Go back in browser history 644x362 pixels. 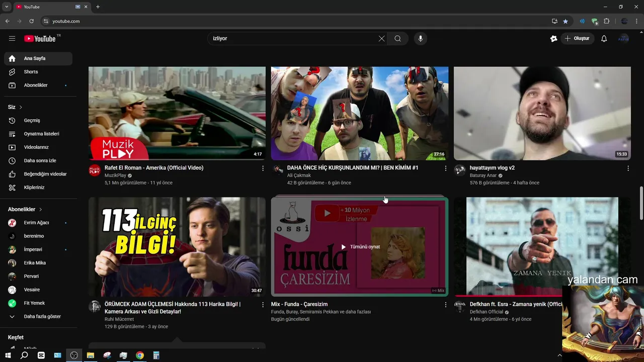pos(7,21)
